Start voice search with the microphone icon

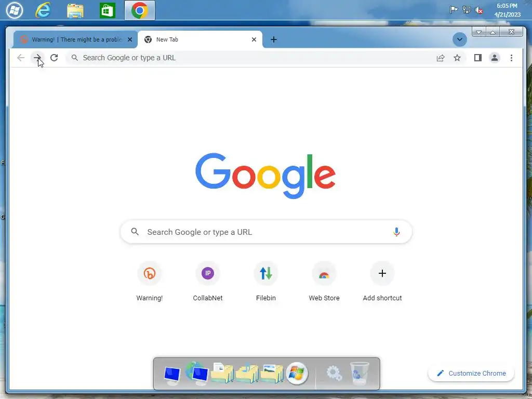[x=396, y=232]
